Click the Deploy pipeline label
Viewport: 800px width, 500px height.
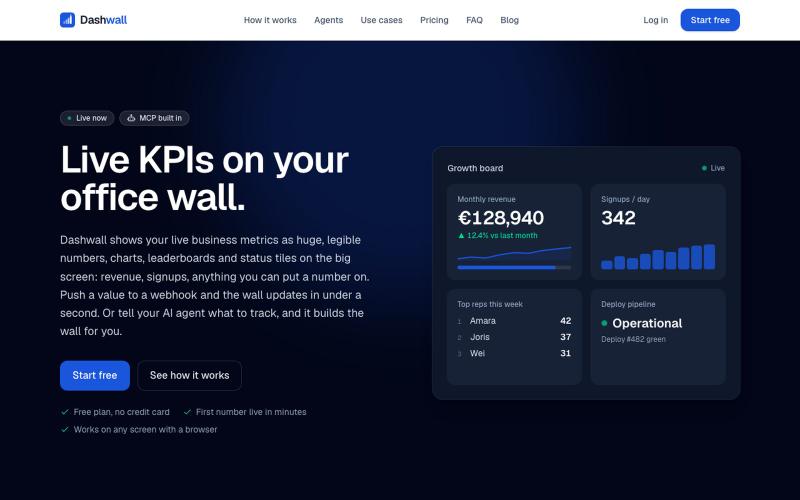(628, 304)
